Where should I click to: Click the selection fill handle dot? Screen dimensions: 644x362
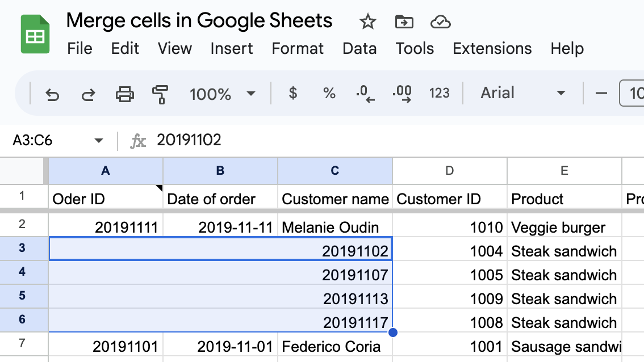[x=392, y=332]
